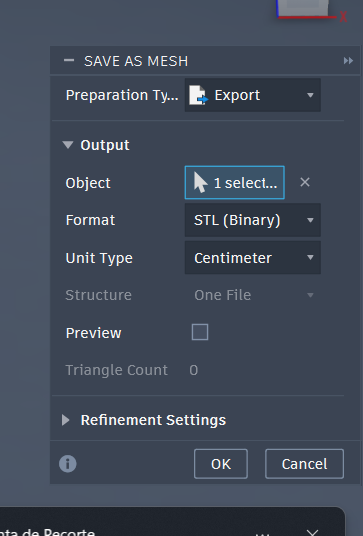The width and height of the screenshot is (363, 536).
Task: Confirm the export with the OK button
Action: tap(221, 464)
